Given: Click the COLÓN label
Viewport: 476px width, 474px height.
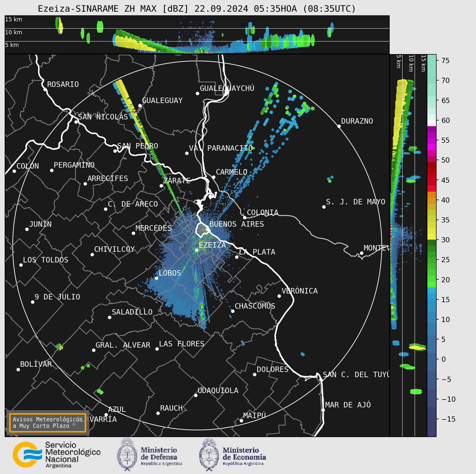Looking at the screenshot, I should click(28, 166).
